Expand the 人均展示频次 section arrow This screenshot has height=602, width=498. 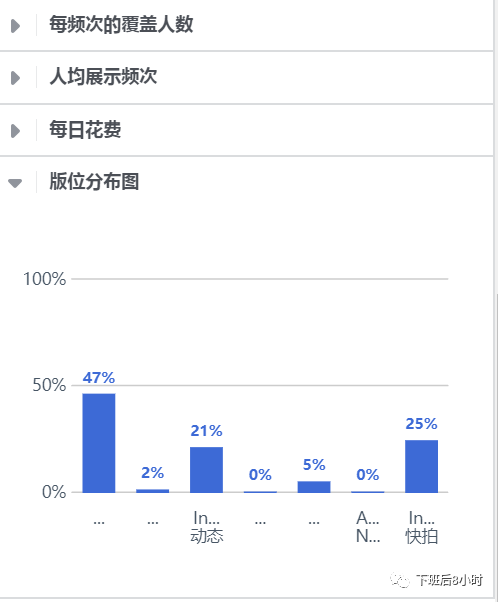(x=15, y=78)
